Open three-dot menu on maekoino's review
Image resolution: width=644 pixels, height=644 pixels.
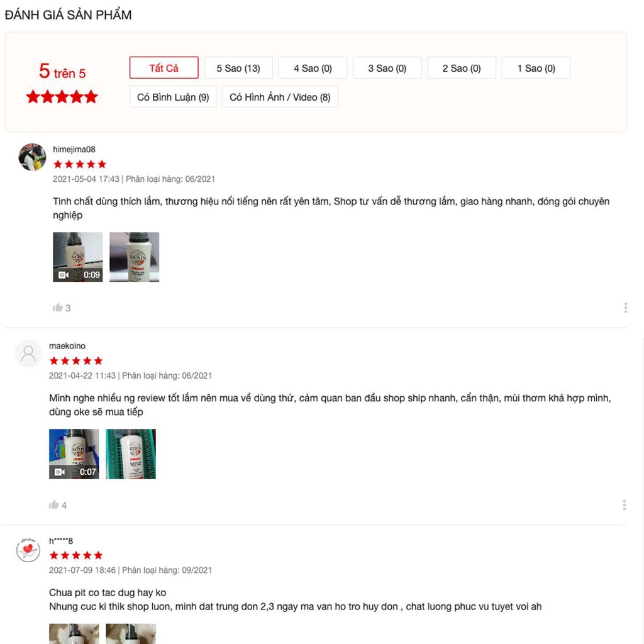tap(625, 505)
